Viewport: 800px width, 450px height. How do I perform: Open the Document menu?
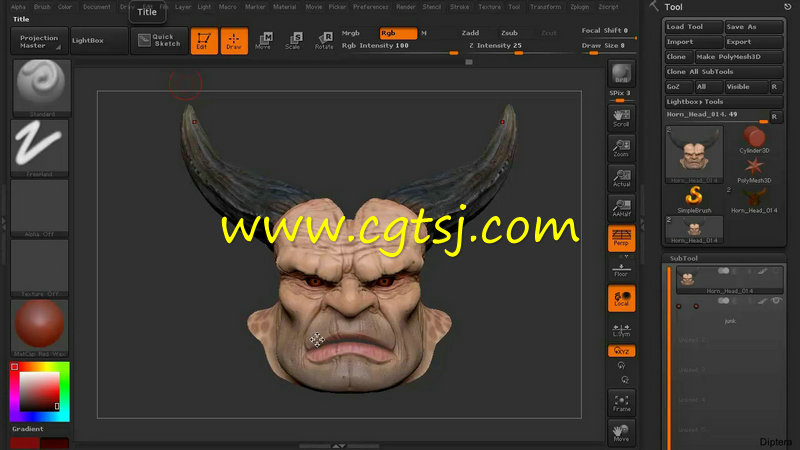point(96,7)
